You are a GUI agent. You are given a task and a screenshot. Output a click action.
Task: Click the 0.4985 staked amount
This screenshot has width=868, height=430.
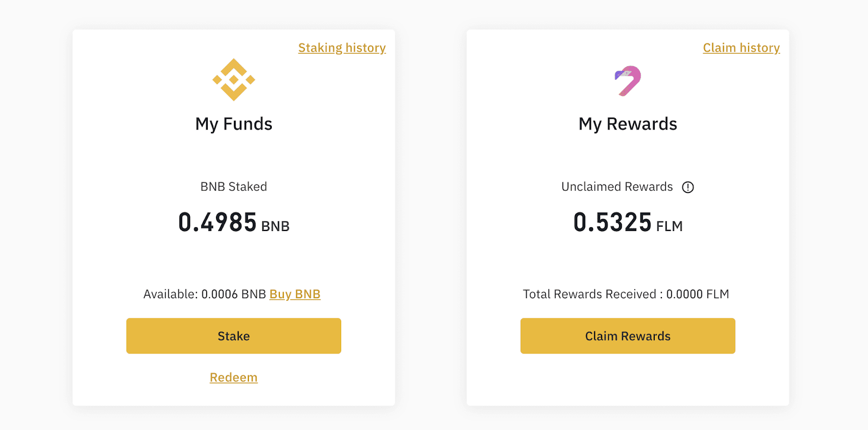[217, 222]
